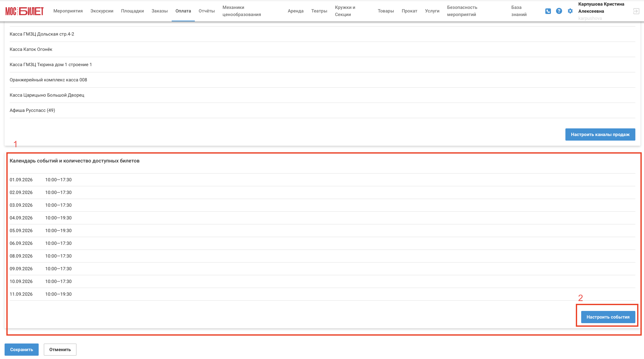Open Механики ценообразования menu

pyautogui.click(x=242, y=11)
